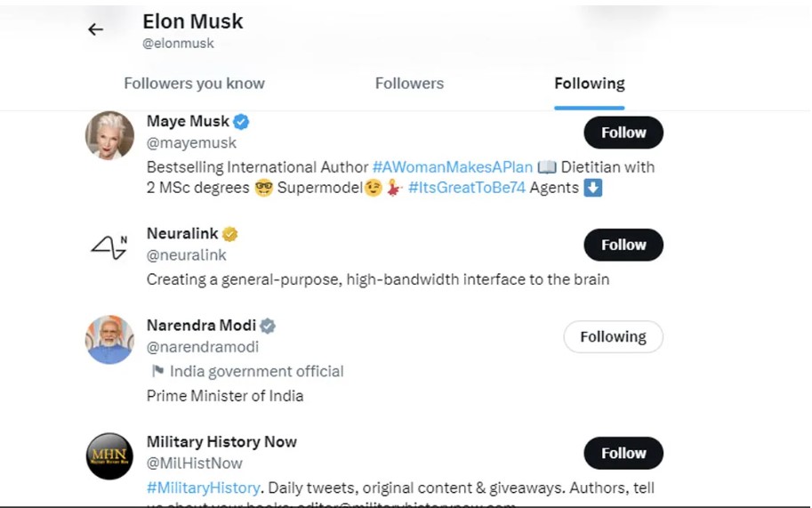Follow Military History Now

623,453
